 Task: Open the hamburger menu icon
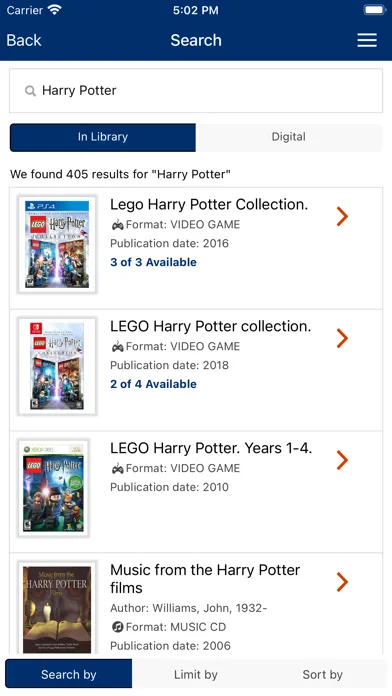pyautogui.click(x=367, y=40)
